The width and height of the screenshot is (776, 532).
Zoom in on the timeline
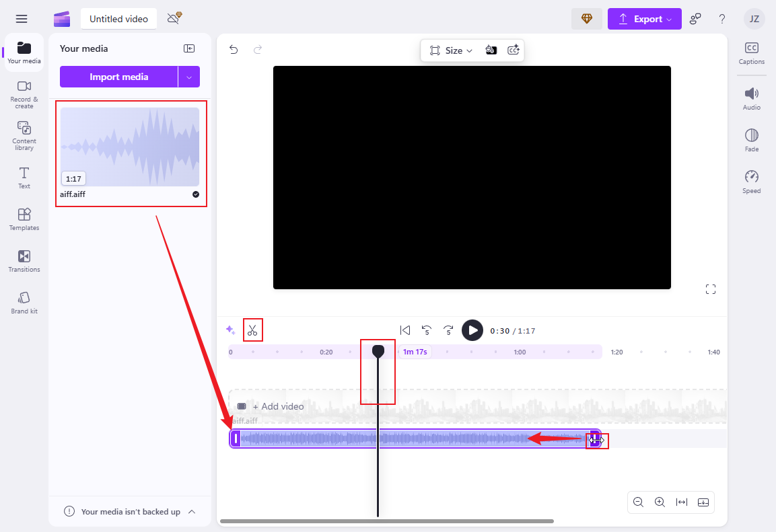660,502
